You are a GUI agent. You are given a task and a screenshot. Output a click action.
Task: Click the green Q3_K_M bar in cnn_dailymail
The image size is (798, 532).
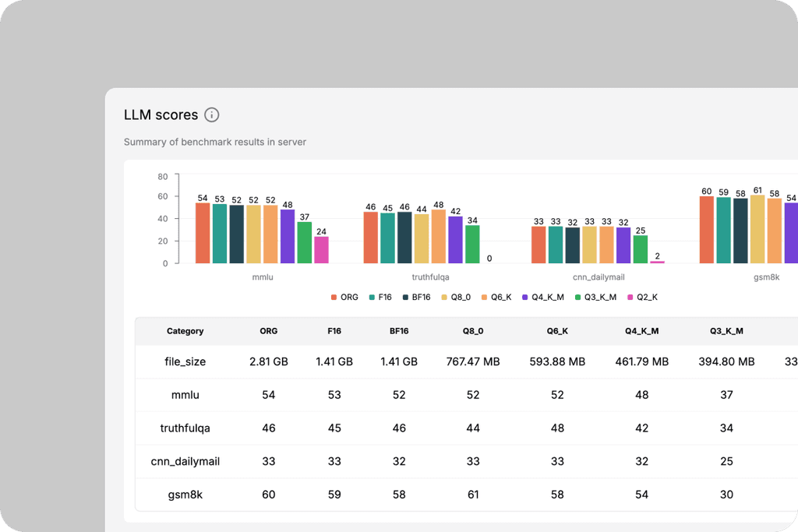pos(641,249)
